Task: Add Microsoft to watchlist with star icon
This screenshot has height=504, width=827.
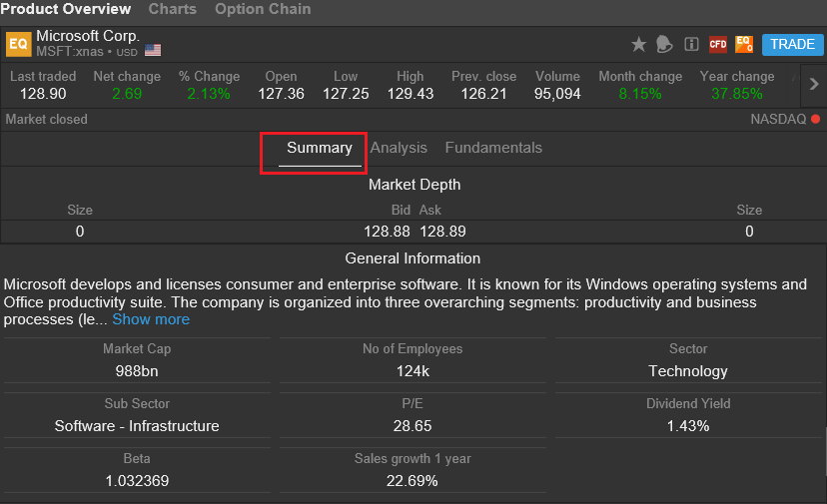Action: point(638,44)
